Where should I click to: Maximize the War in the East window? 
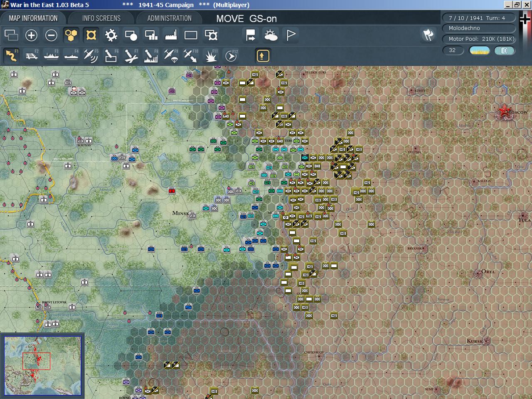517,5
